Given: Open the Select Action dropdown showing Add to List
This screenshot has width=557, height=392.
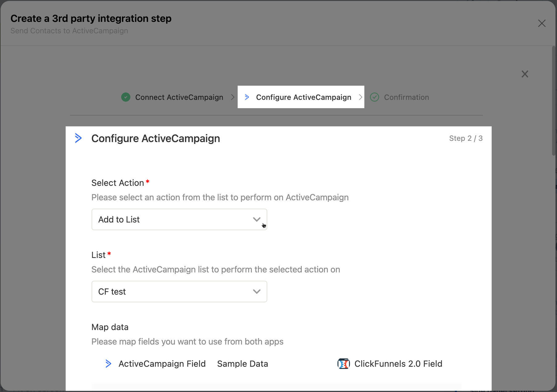Looking at the screenshot, I should click(179, 219).
